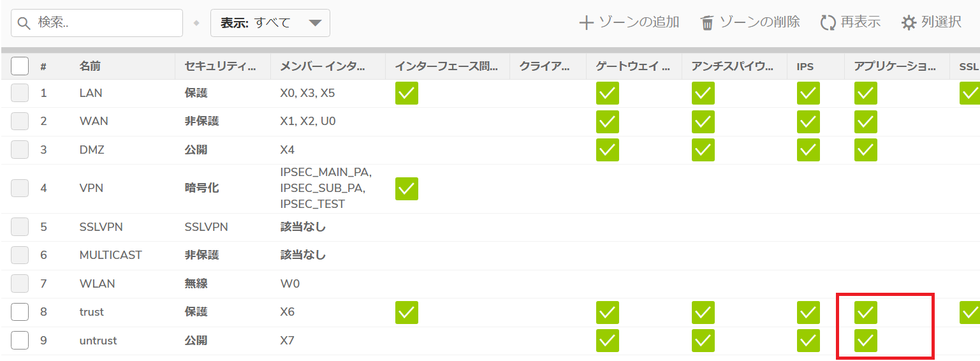Open the 表示: すべて dropdown
980x361 pixels.
pyautogui.click(x=270, y=23)
